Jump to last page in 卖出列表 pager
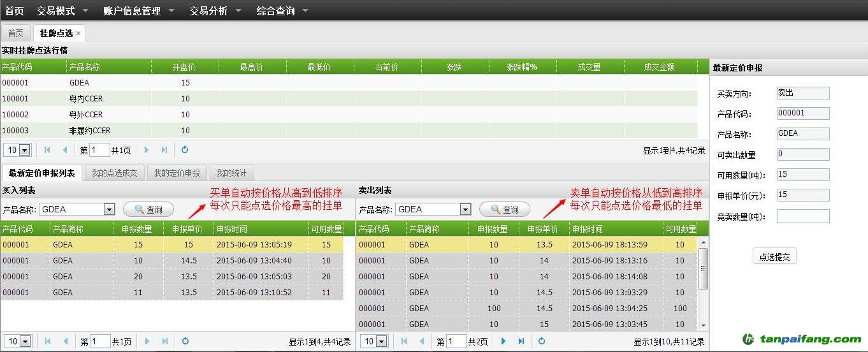Image resolution: width=868 pixels, height=352 pixels. pyautogui.click(x=521, y=342)
